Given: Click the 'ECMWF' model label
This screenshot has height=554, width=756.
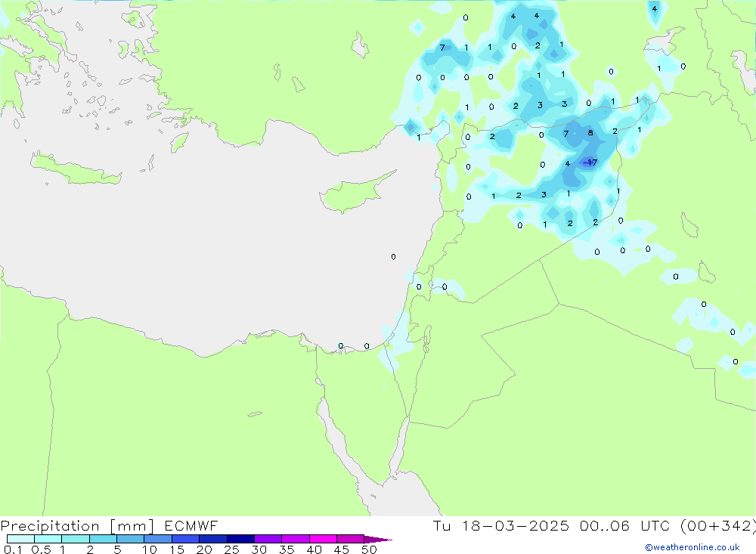Looking at the screenshot, I should click(191, 526).
